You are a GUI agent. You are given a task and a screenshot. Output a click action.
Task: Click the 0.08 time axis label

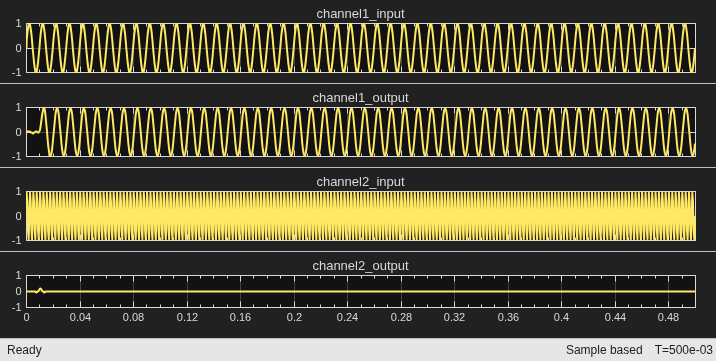click(x=133, y=317)
